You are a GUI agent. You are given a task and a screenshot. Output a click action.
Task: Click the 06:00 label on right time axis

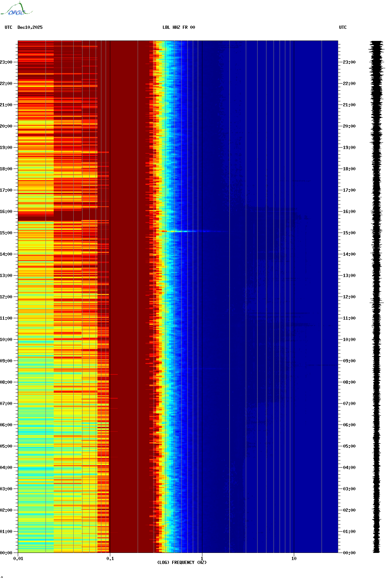(349, 425)
